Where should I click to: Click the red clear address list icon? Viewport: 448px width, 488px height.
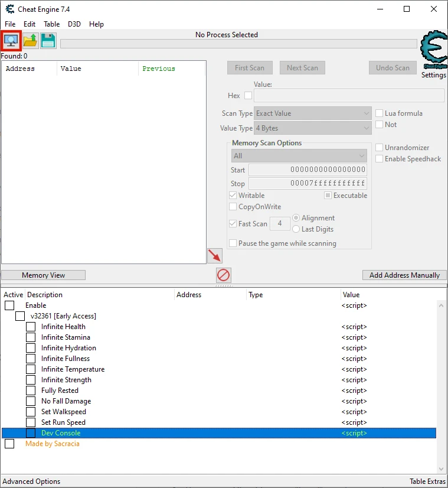[x=224, y=275]
